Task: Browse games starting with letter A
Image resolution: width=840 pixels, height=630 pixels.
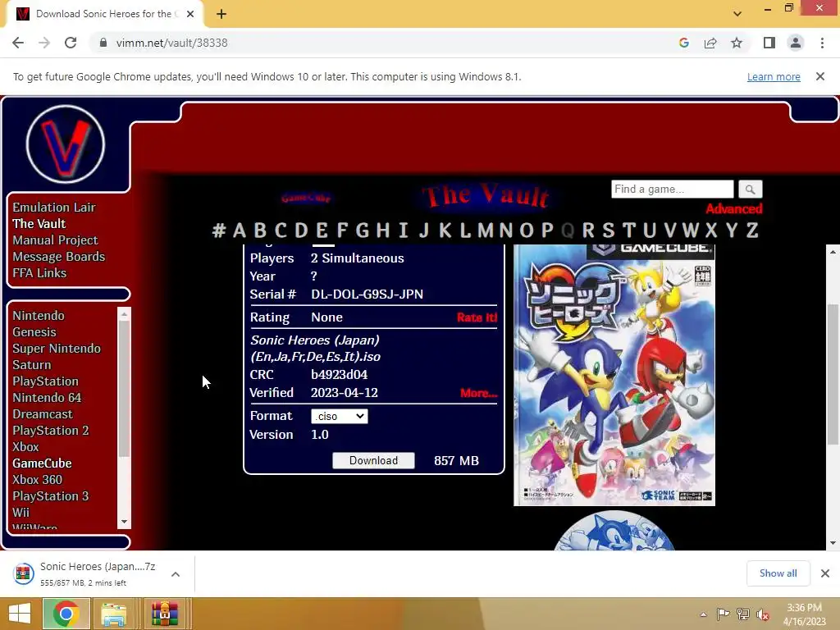Action: tap(240, 231)
